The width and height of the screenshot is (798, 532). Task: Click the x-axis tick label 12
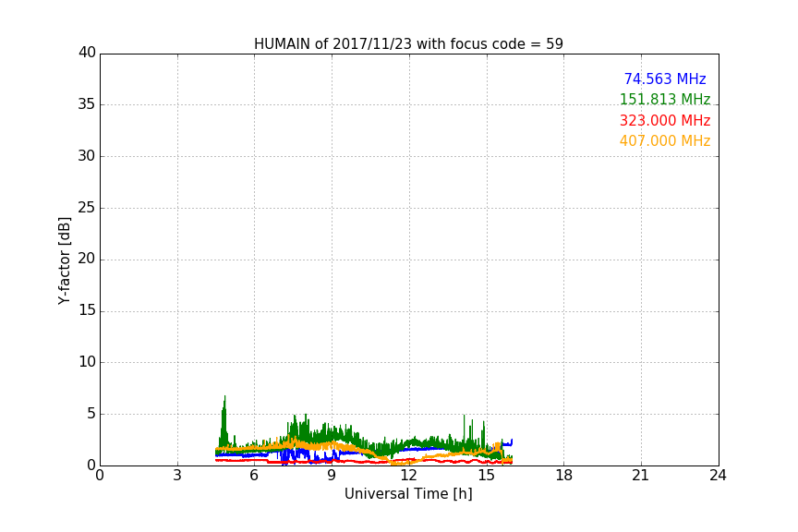(x=408, y=476)
